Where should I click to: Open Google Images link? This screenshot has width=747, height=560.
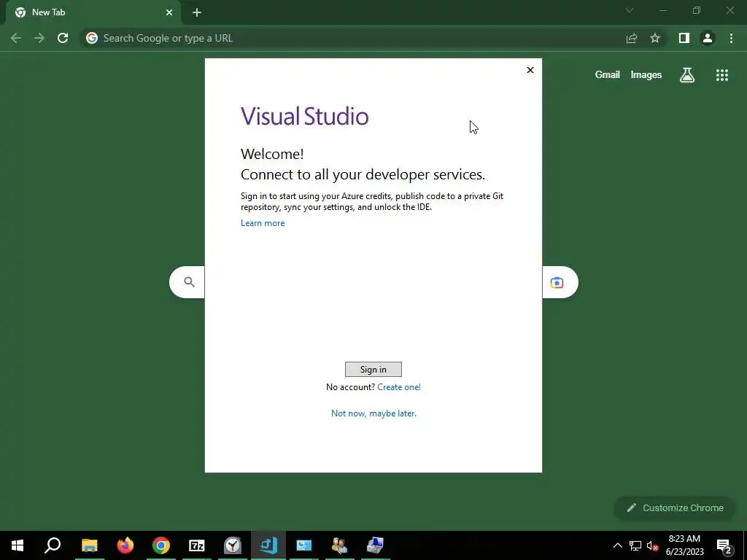[646, 75]
